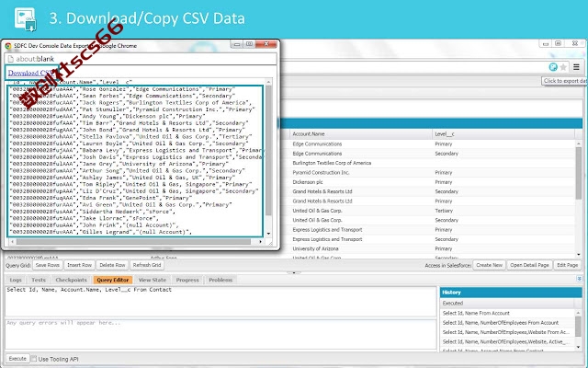Click Insert Row button

pyautogui.click(x=79, y=265)
